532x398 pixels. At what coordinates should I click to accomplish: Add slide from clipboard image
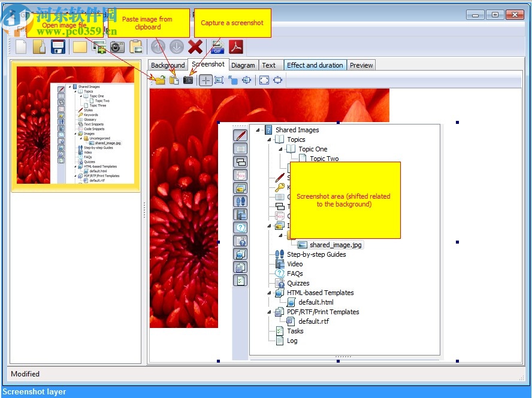click(136, 47)
